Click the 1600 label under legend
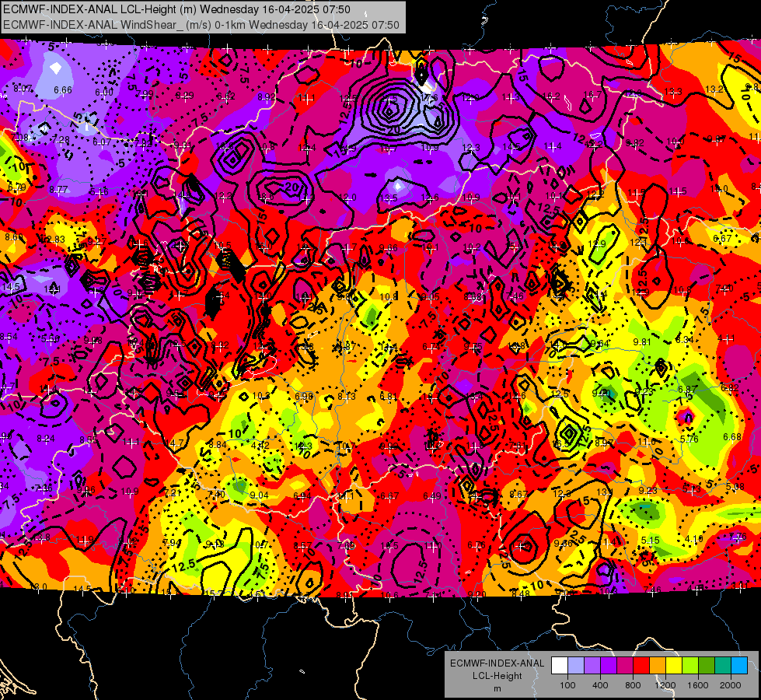Screen dimensions: 761x700 (698, 685)
